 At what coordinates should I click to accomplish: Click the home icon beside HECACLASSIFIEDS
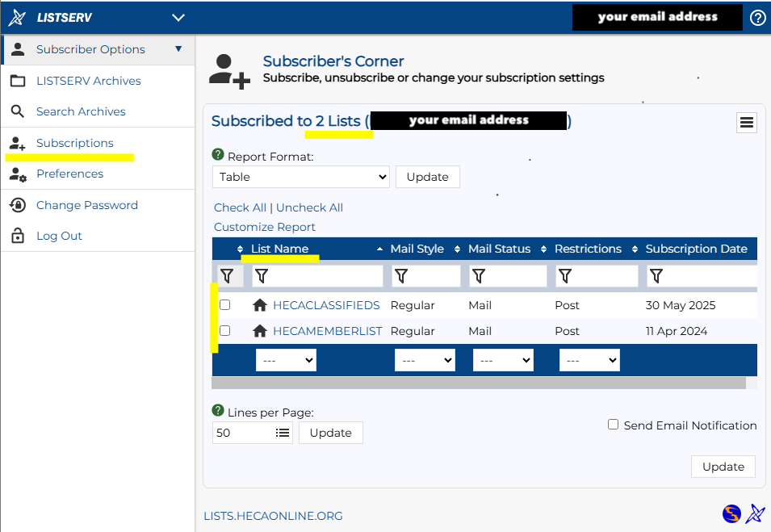coord(260,305)
